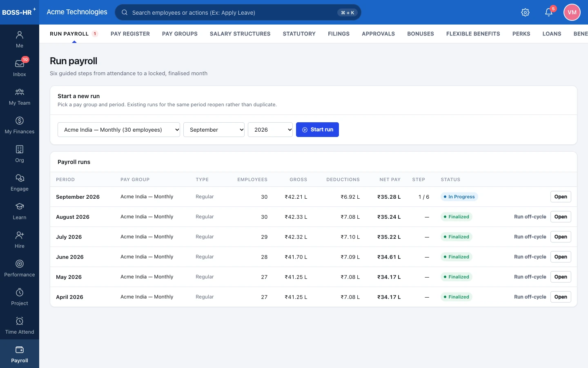Image resolution: width=588 pixels, height=368 pixels.
Task: Open Flexible Benefits tab
Action: (x=473, y=34)
